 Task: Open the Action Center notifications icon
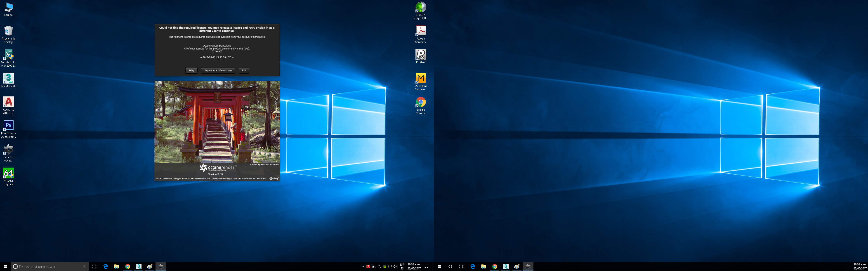(x=426, y=267)
